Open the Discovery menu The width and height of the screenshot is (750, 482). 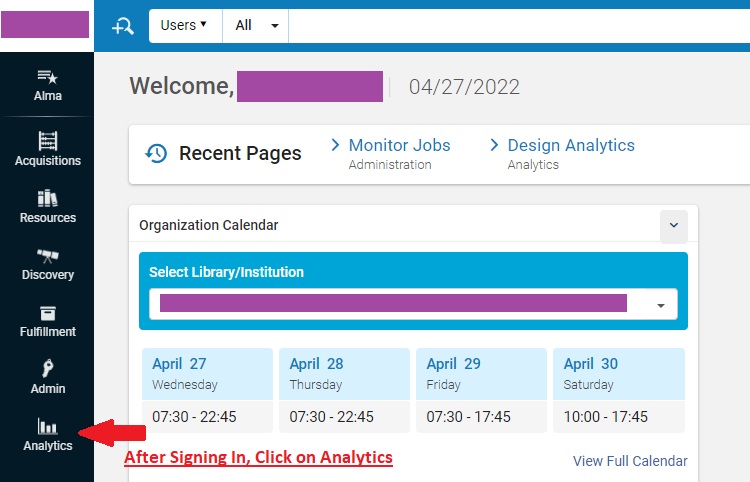pos(47,263)
